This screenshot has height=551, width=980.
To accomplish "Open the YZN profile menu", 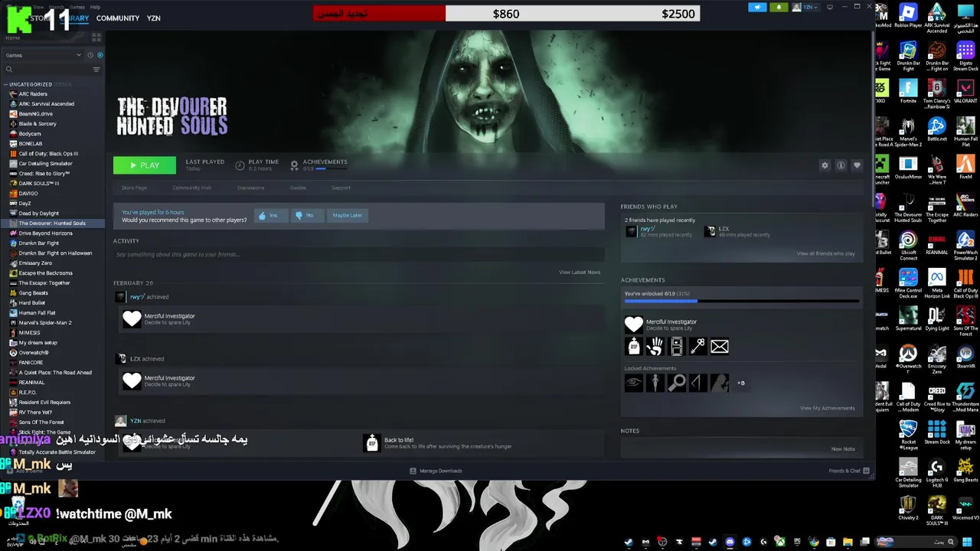I will [x=153, y=18].
